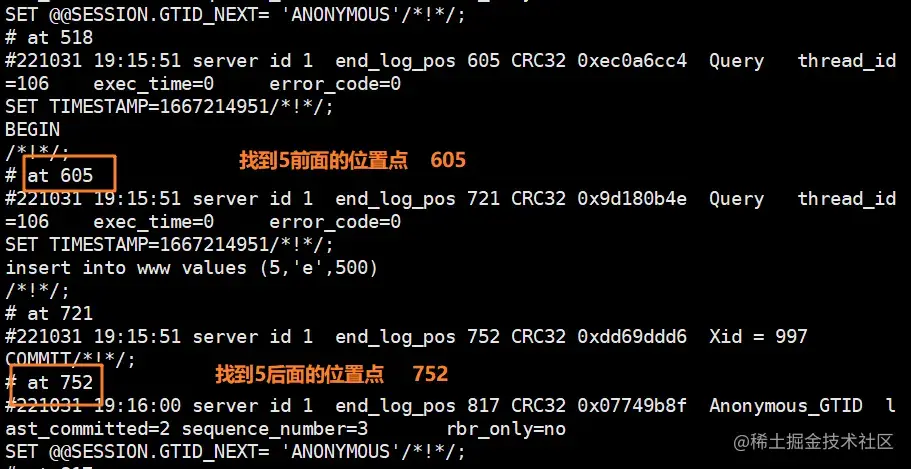Viewport: 911px width, 469px height.
Task: Click the "Xid = 997" text
Action: click(758, 336)
